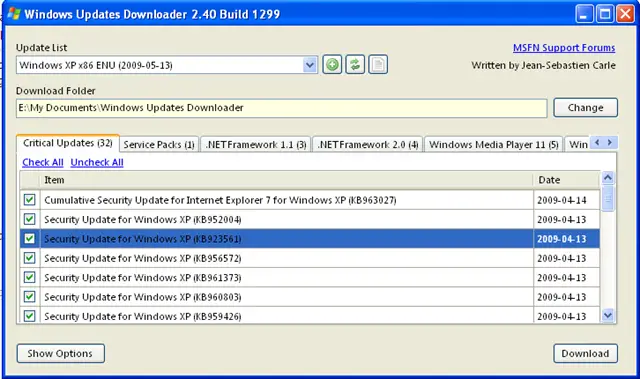Switch to Windows Media Player 11 (5) tab
Viewport: 640px width, 379px height.
[493, 144]
